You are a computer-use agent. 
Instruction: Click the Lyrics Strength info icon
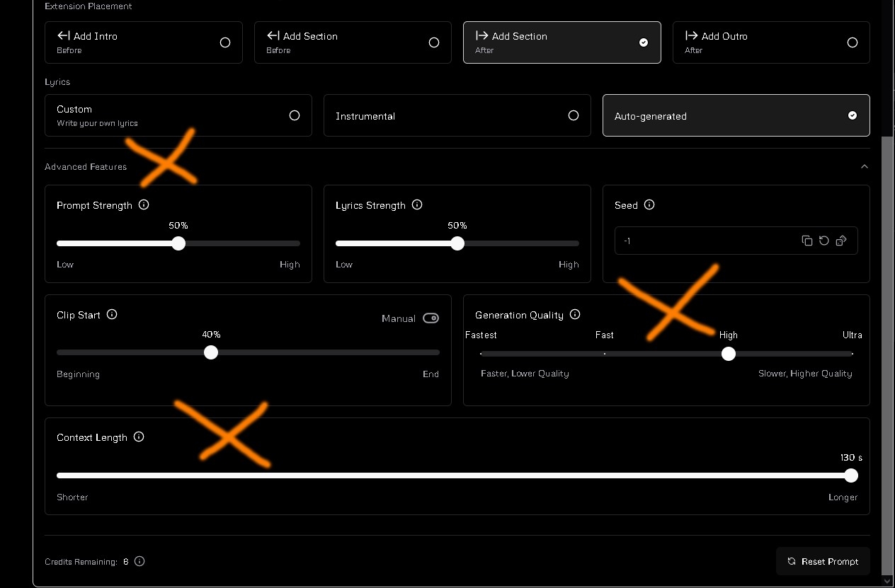pyautogui.click(x=417, y=204)
